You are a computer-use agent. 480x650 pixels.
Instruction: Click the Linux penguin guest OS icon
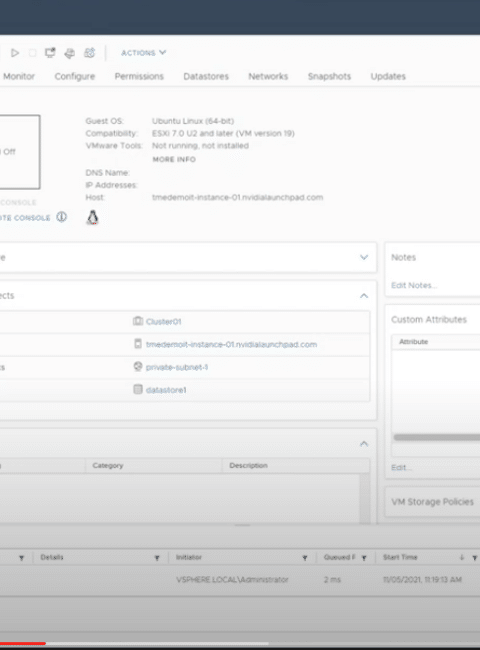92,217
